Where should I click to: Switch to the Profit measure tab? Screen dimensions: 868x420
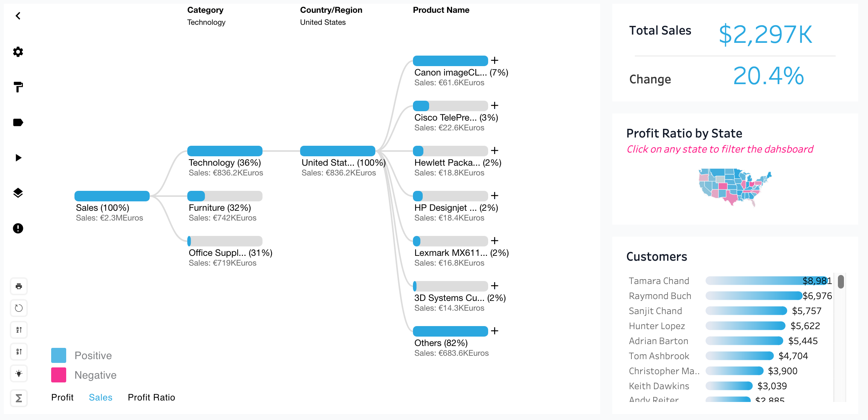(x=62, y=397)
